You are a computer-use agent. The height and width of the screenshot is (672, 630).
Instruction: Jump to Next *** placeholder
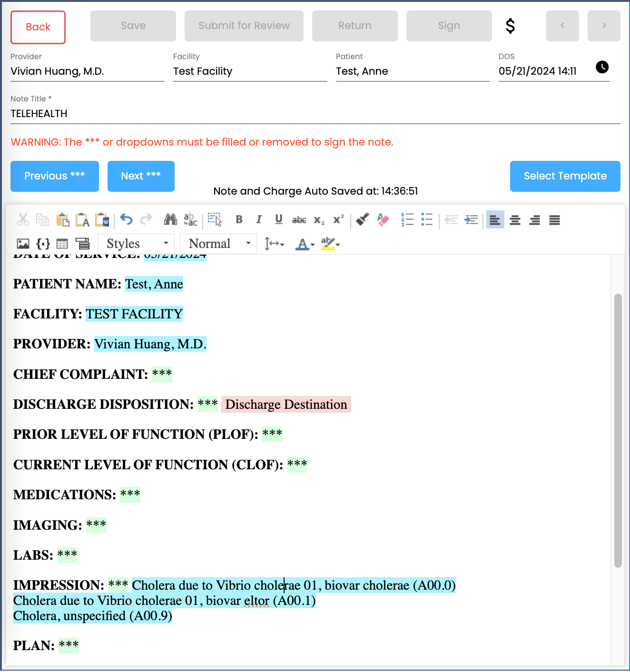pyautogui.click(x=141, y=177)
